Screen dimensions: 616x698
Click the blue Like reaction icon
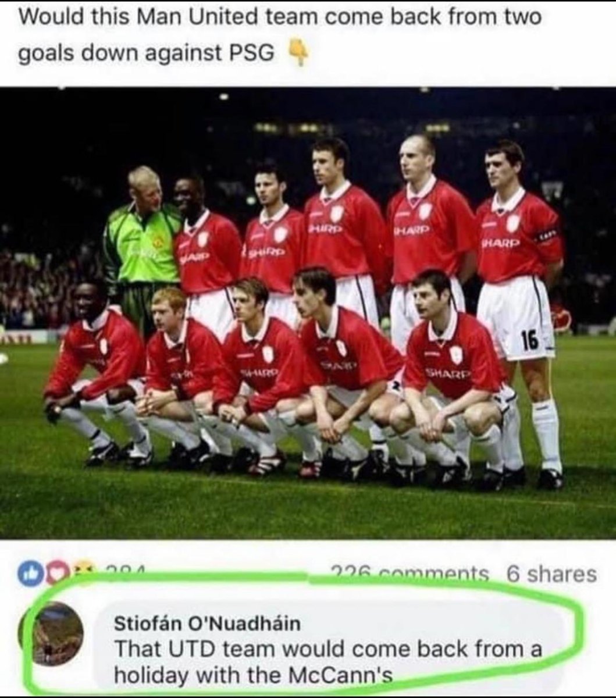pyautogui.click(x=29, y=575)
